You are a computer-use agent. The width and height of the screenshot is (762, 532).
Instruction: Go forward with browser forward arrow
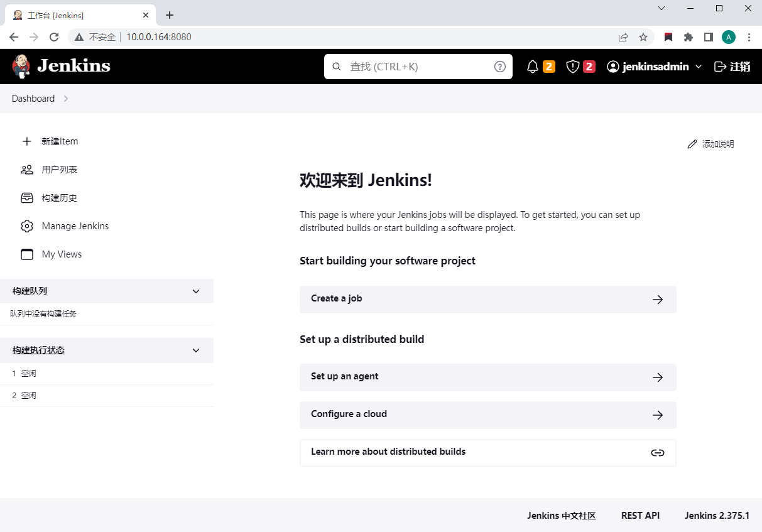click(34, 37)
